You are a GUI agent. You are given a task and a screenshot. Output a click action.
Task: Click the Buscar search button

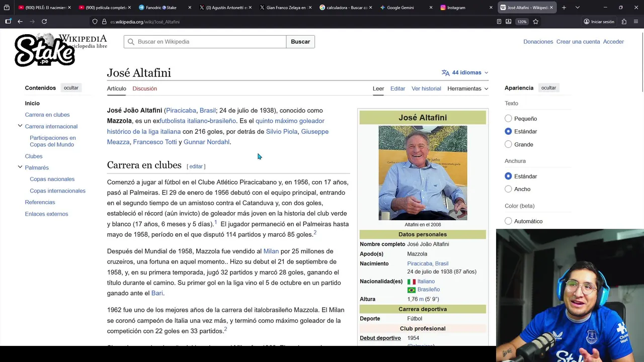click(x=300, y=42)
